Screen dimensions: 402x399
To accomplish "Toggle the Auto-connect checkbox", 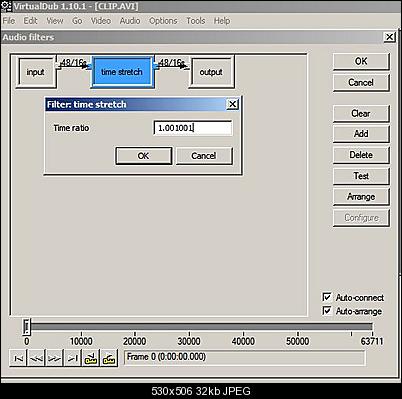I will (x=327, y=297).
